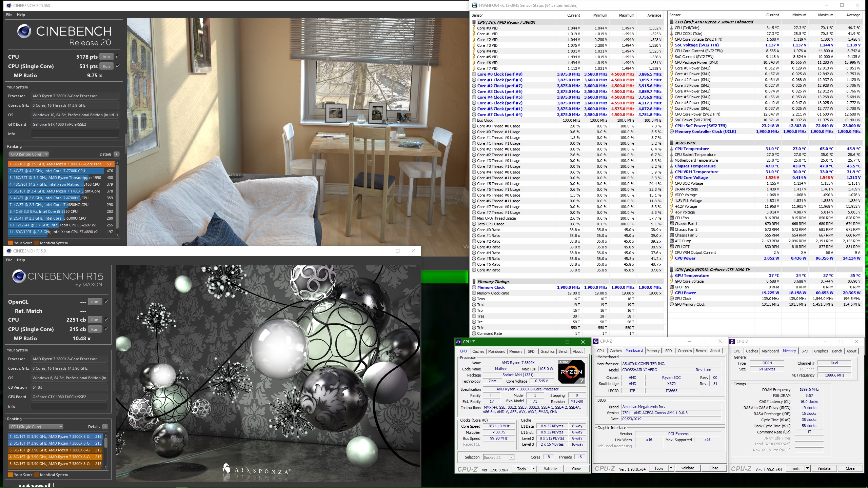868x488 pixels.
Task: Click the Cinebench R20 sphere logo
Action: tap(24, 31)
